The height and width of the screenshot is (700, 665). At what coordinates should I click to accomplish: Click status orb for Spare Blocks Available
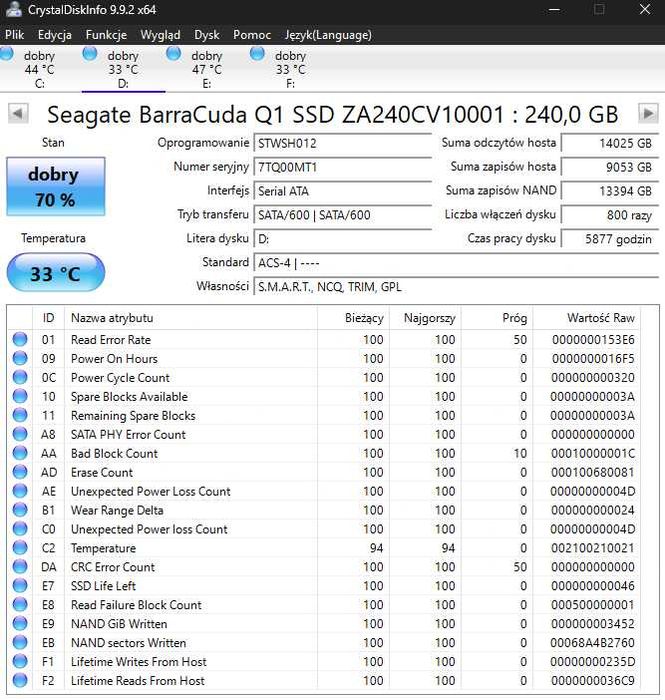(x=20, y=396)
